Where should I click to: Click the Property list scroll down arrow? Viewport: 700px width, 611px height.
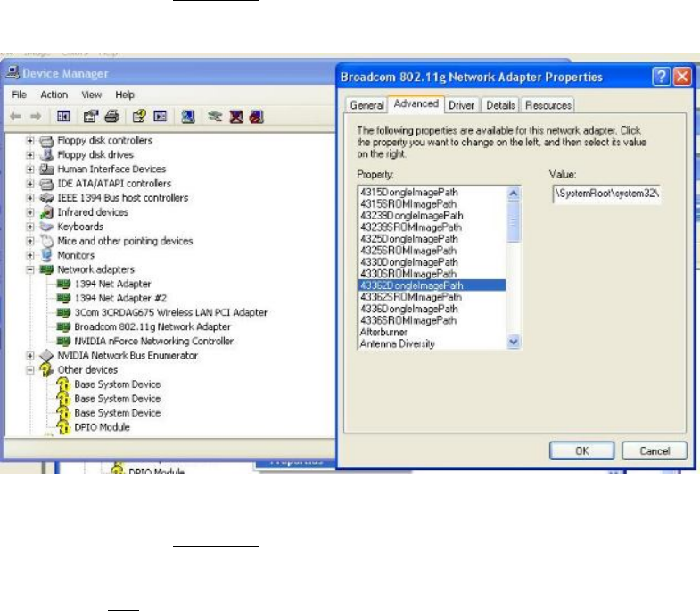pos(514,343)
